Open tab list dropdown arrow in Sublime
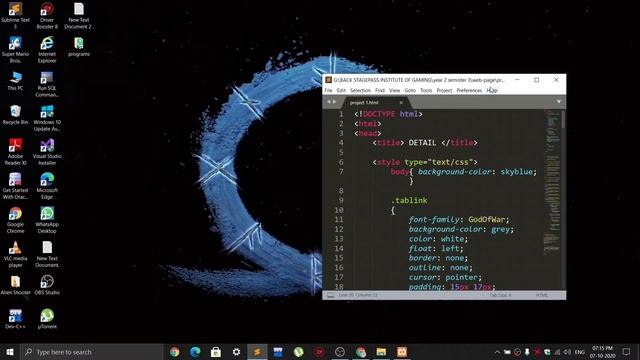Screen dimensions: 640x360 (x=559, y=102)
